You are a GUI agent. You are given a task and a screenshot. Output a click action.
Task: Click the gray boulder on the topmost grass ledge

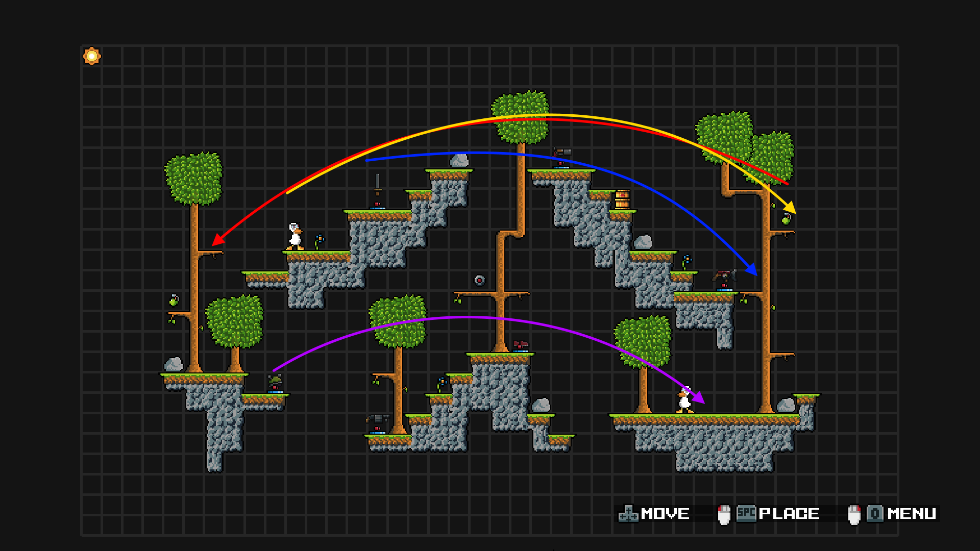(459, 161)
